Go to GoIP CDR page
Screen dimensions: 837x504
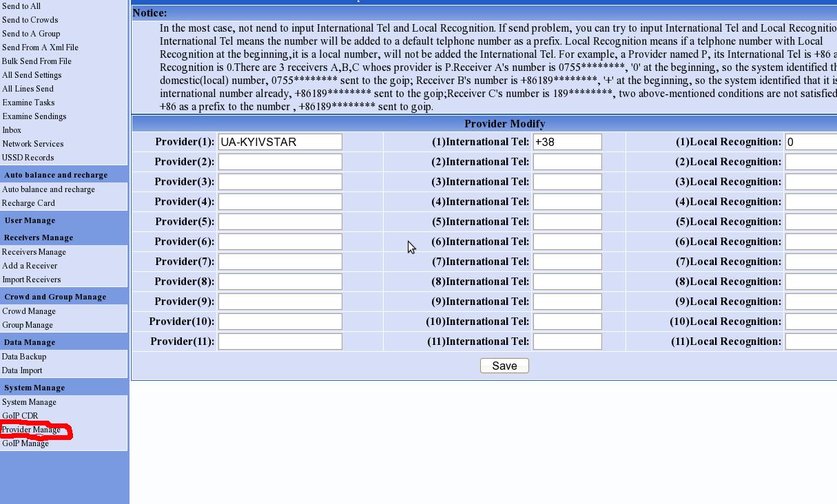coord(20,416)
